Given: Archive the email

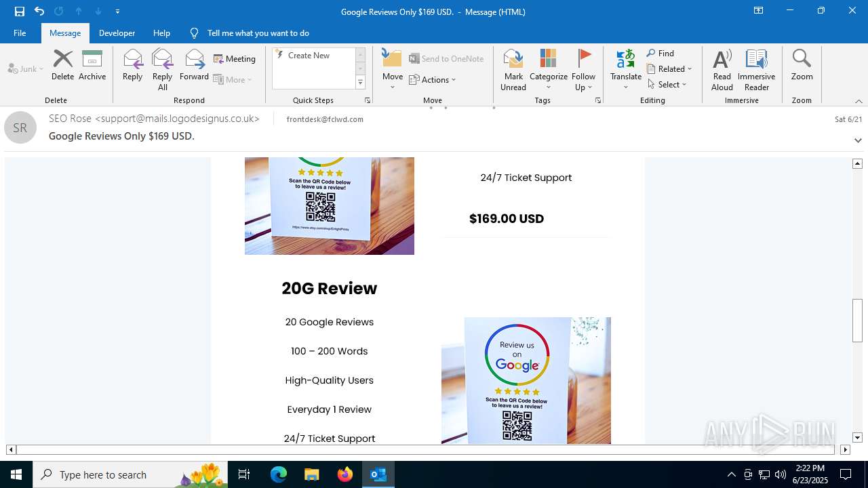Looking at the screenshot, I should point(92,65).
